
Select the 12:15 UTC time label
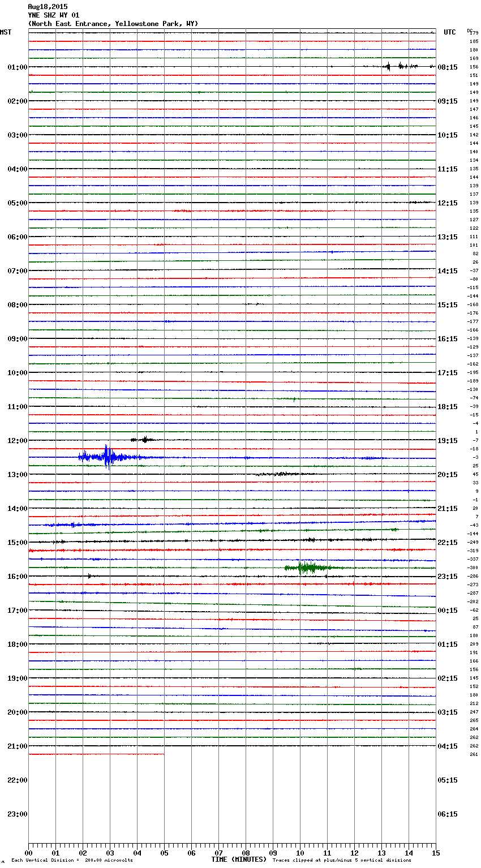coord(448,203)
